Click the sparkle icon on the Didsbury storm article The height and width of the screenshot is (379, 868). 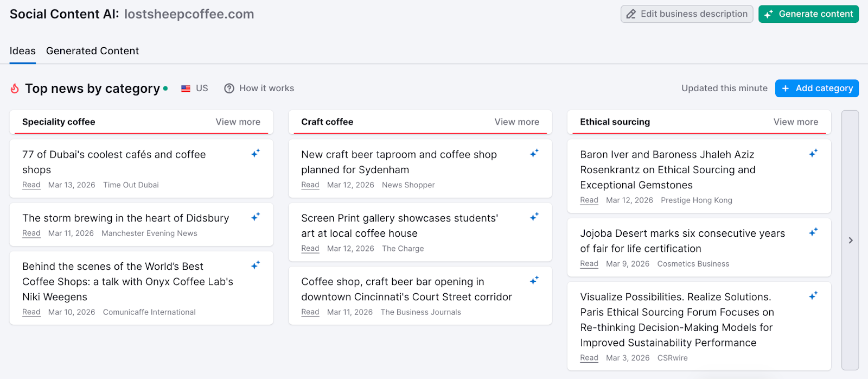tap(255, 217)
